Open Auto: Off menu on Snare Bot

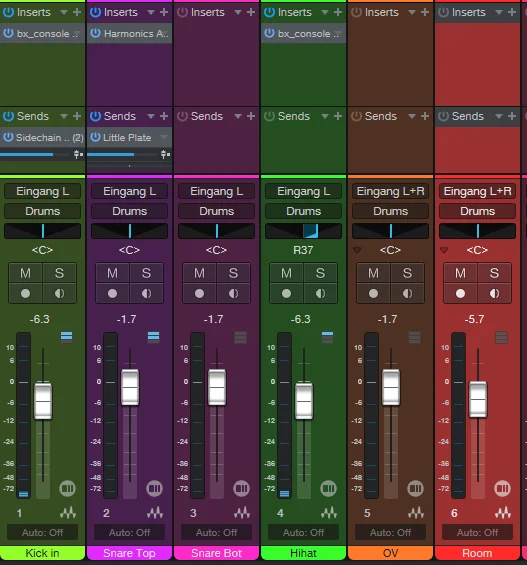tap(216, 532)
